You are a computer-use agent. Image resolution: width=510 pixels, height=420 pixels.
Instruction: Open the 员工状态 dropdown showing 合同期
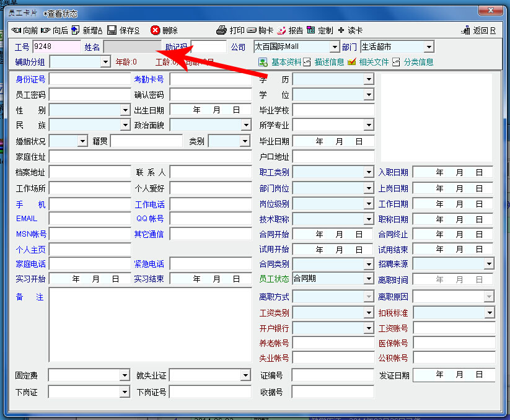click(x=369, y=279)
